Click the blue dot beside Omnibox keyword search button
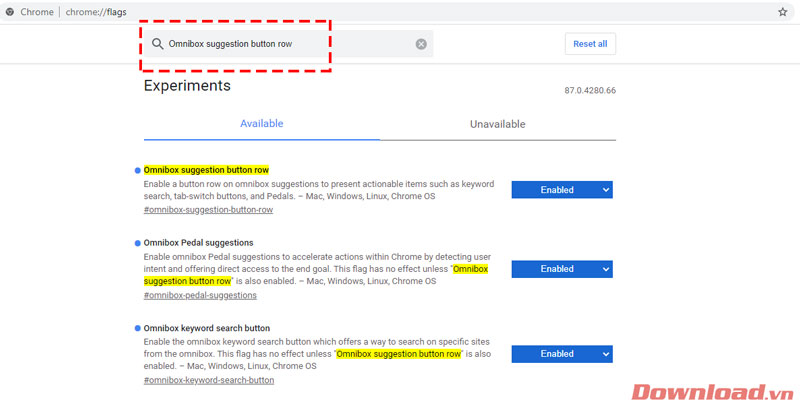 coord(137,328)
